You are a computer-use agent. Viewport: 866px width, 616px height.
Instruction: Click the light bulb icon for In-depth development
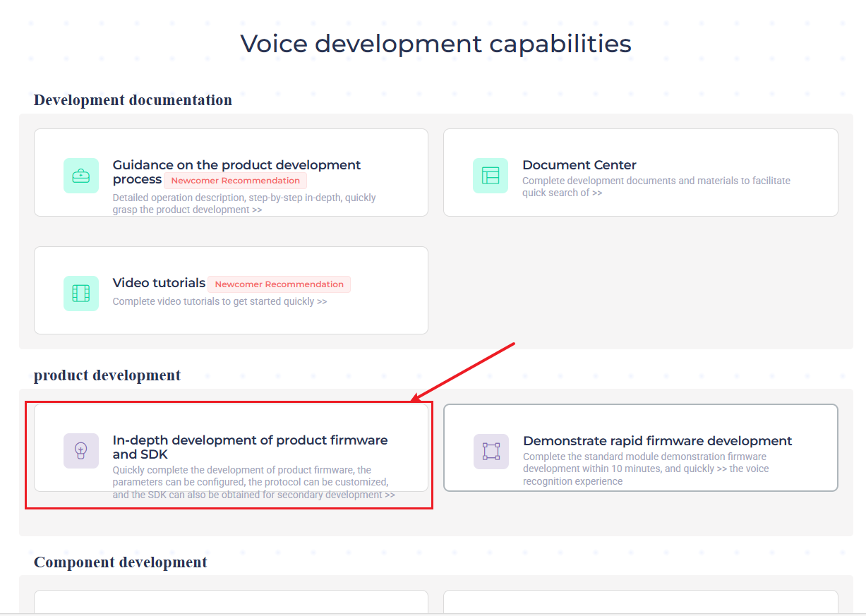tap(81, 451)
